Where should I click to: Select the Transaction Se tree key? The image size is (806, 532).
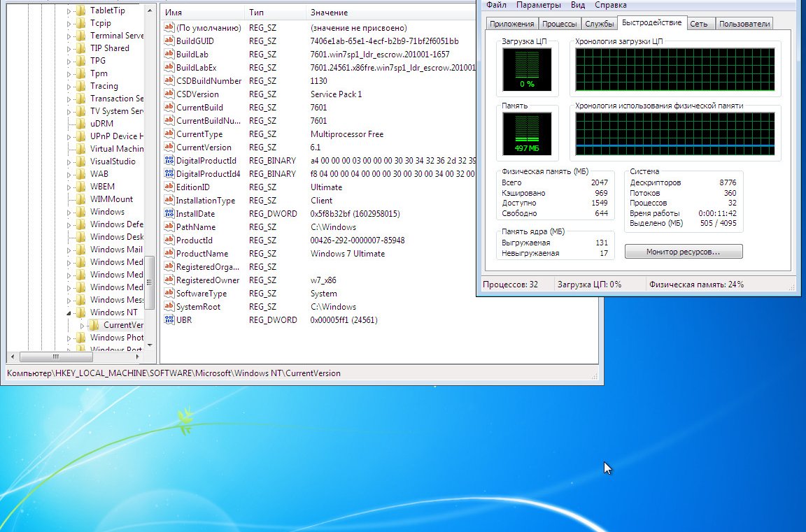(x=117, y=98)
